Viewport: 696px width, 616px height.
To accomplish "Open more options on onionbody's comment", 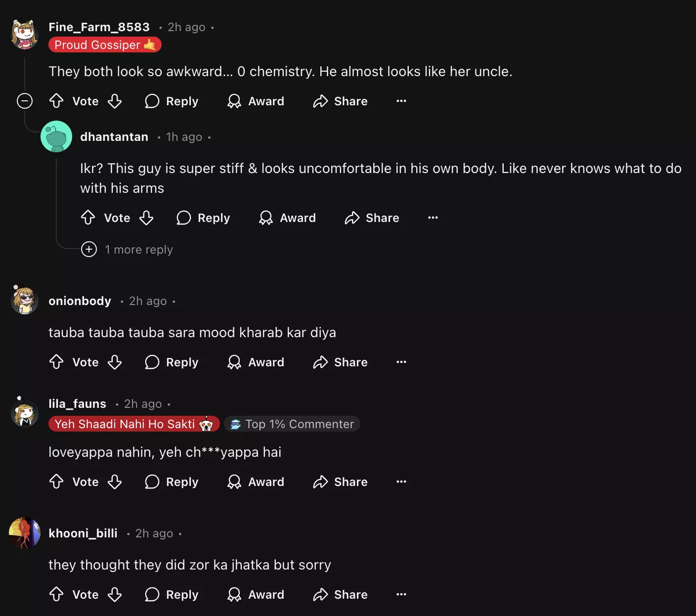I will (401, 362).
